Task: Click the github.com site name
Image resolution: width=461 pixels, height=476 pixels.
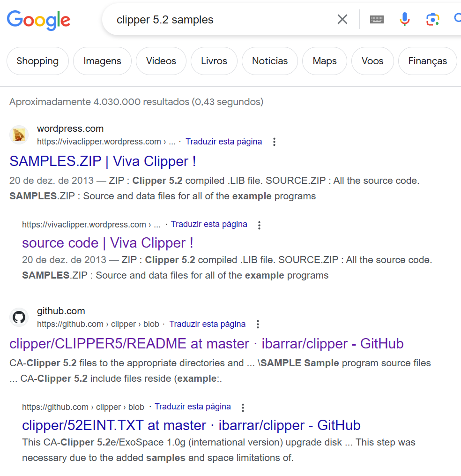Action: click(x=61, y=311)
